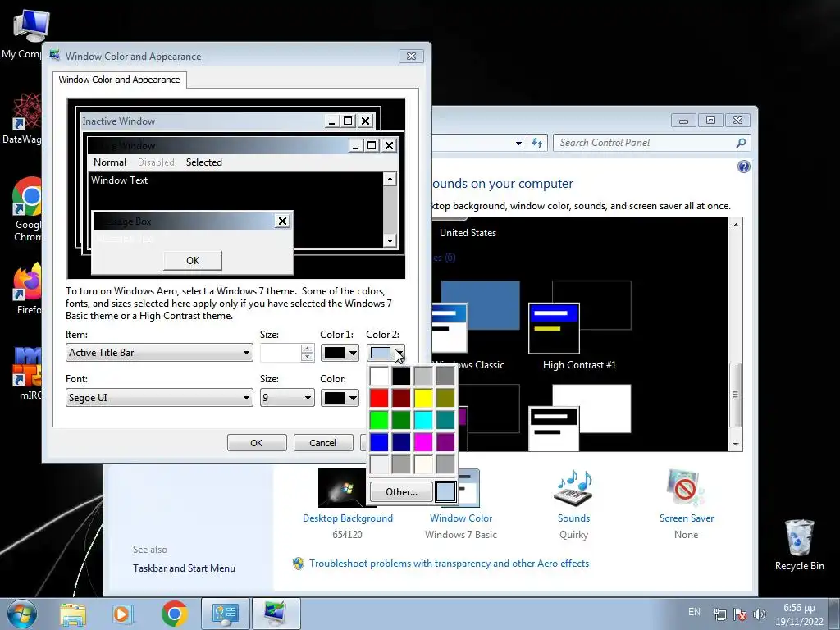Pick the red color swatch
This screenshot has height=630, width=840.
(379, 398)
